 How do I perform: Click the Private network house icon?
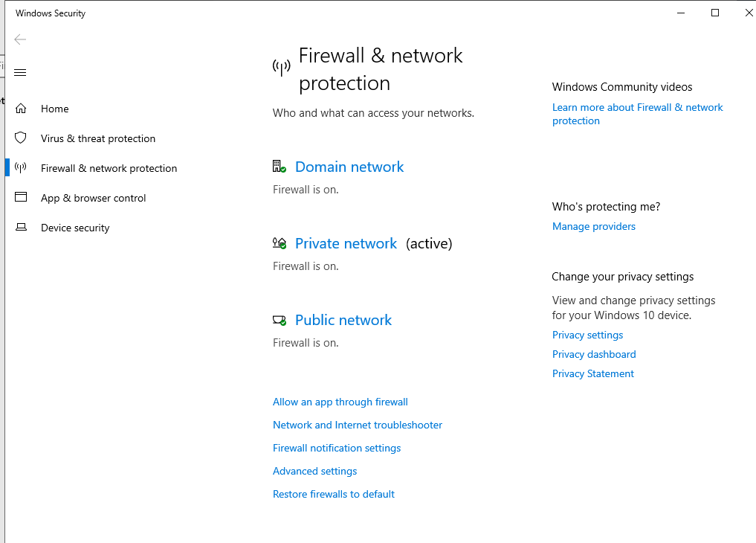tap(280, 243)
